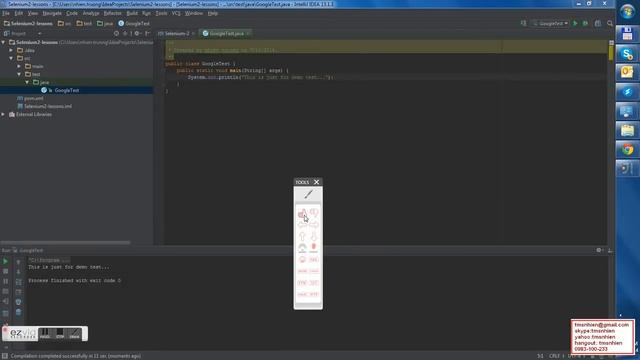640x360 pixels.
Task: Open Google Chrome from the taskbar
Action: pyautogui.click(x=627, y=149)
